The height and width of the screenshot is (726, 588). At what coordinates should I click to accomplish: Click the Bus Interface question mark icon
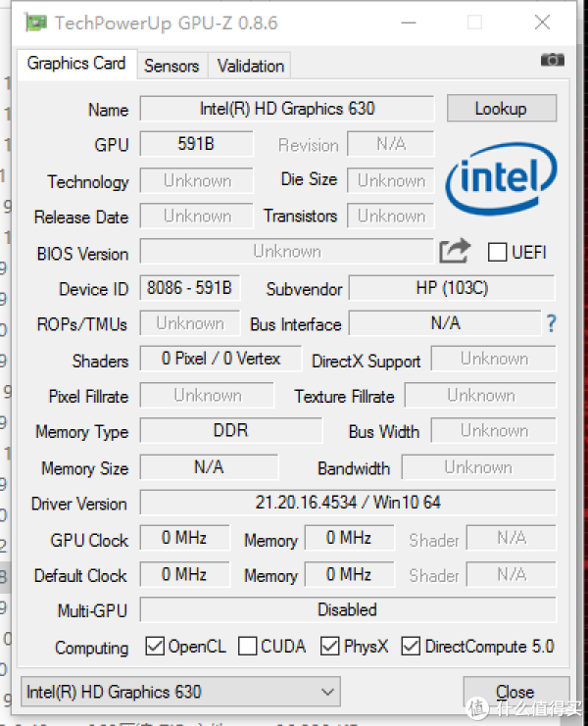coord(551,323)
